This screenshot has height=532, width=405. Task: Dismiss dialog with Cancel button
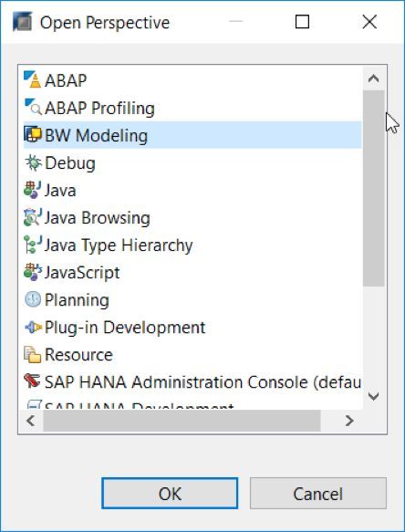pyautogui.click(x=318, y=494)
